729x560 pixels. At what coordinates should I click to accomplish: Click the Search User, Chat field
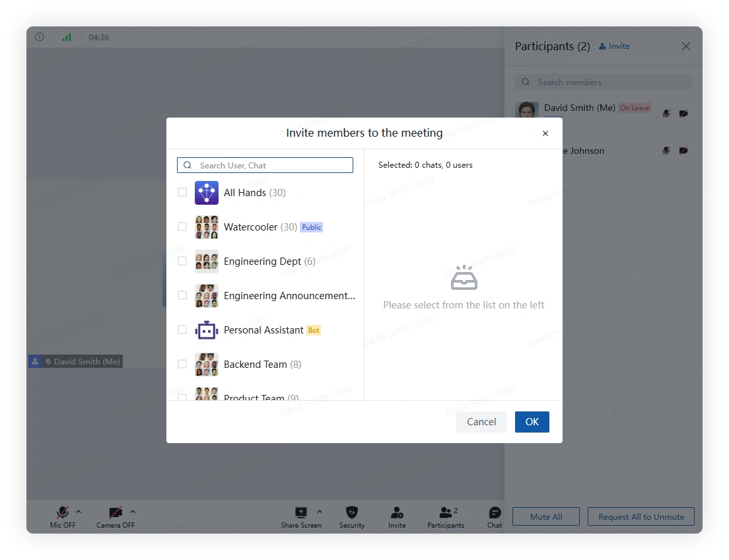[265, 165]
